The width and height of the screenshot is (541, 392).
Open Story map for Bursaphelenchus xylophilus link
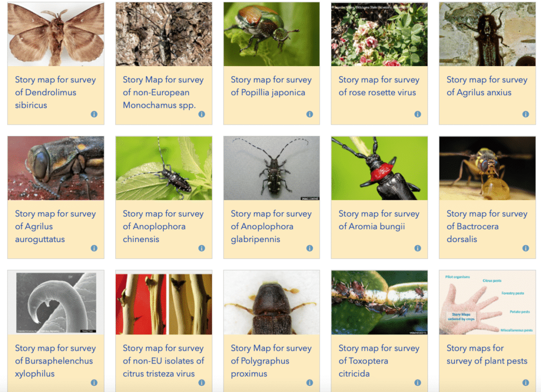pyautogui.click(x=55, y=361)
